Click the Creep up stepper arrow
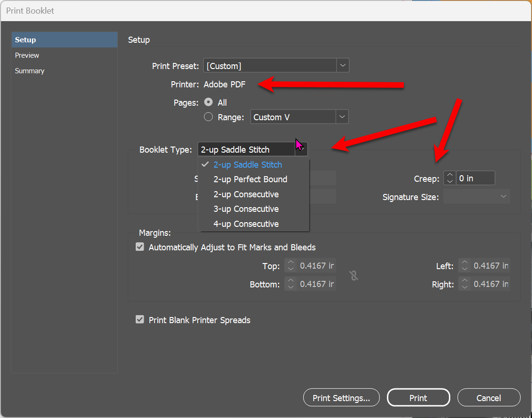 click(449, 175)
